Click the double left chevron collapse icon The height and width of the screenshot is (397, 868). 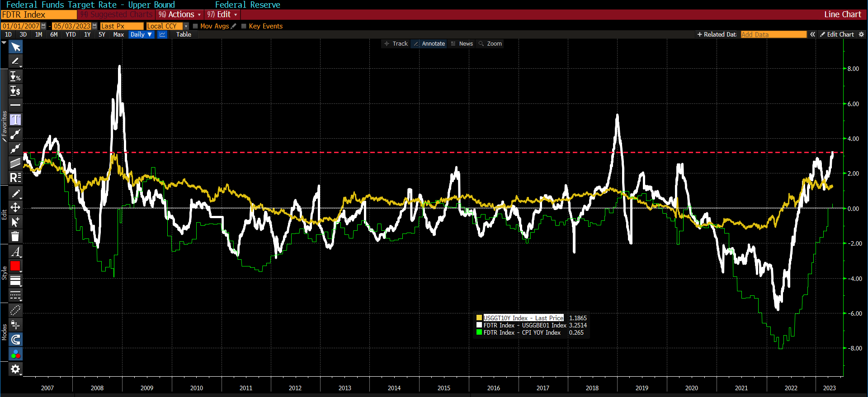[812, 34]
